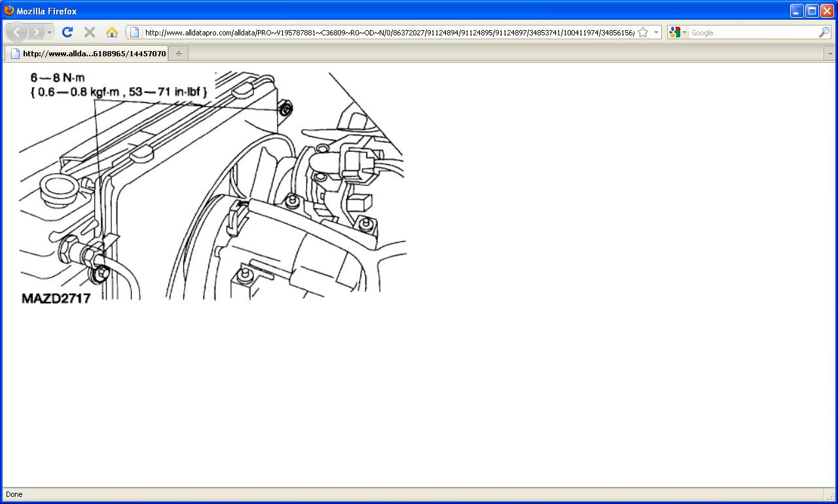This screenshot has height=504, width=838.
Task: Open the address bar history dropdown
Action: point(656,32)
